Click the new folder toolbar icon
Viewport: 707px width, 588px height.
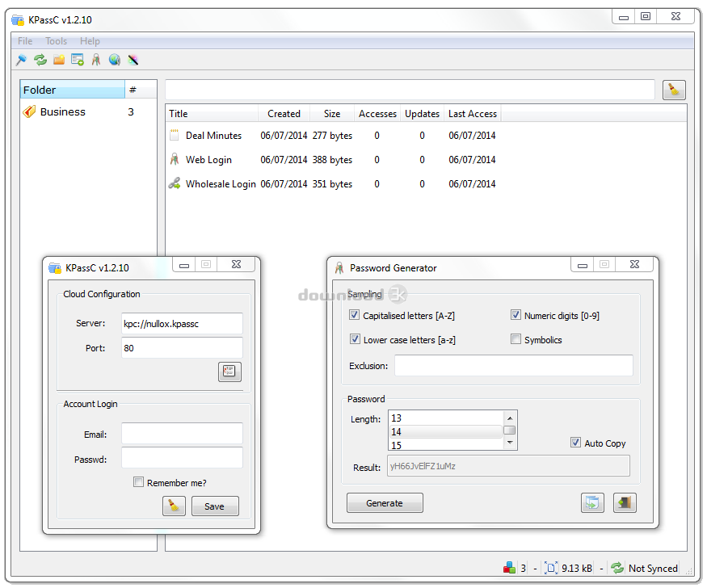click(x=59, y=60)
